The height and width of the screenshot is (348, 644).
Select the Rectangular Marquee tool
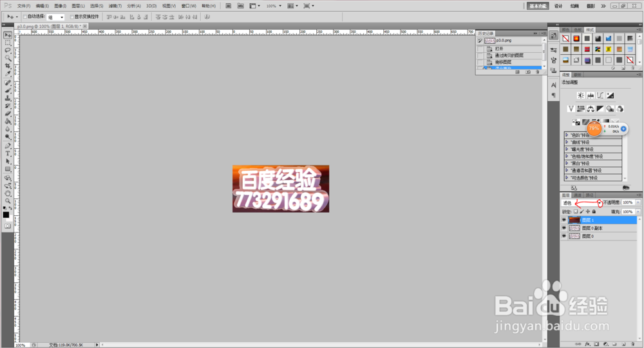pos(7,43)
